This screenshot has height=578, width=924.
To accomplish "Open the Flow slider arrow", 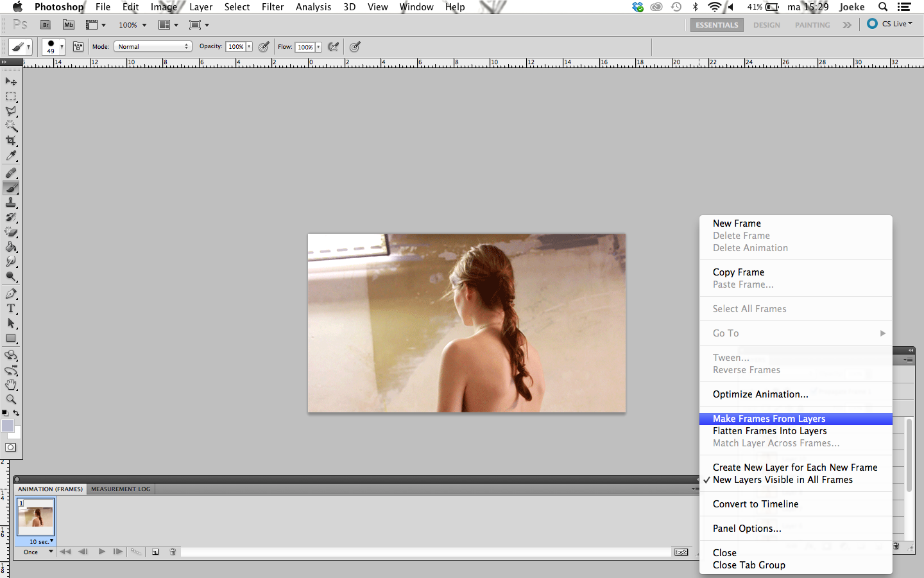I will (318, 47).
